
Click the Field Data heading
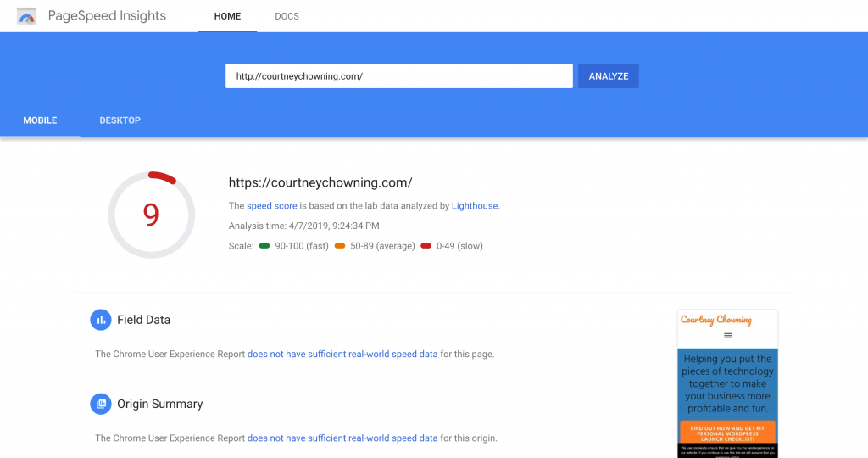[x=143, y=320]
